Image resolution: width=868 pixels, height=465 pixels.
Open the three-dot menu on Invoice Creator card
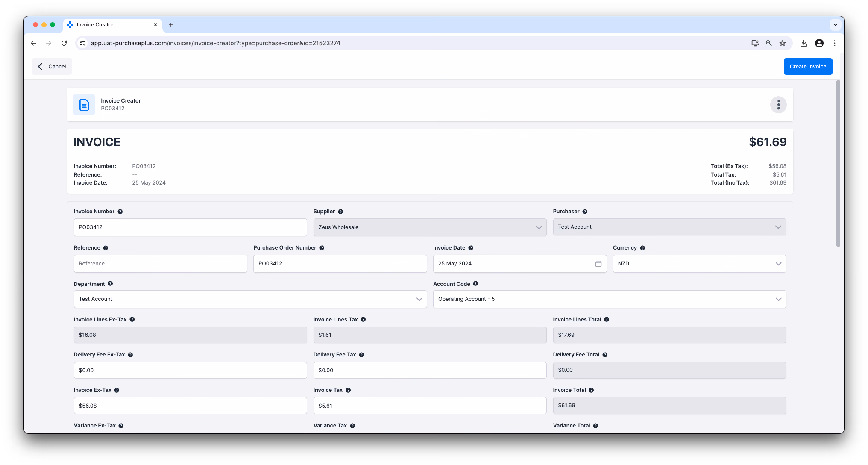(778, 105)
